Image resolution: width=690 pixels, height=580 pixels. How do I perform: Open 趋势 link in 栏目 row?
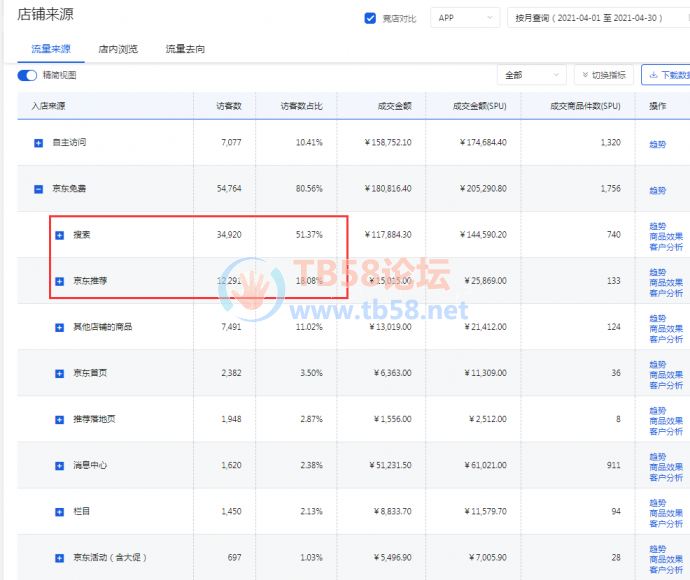[657, 503]
